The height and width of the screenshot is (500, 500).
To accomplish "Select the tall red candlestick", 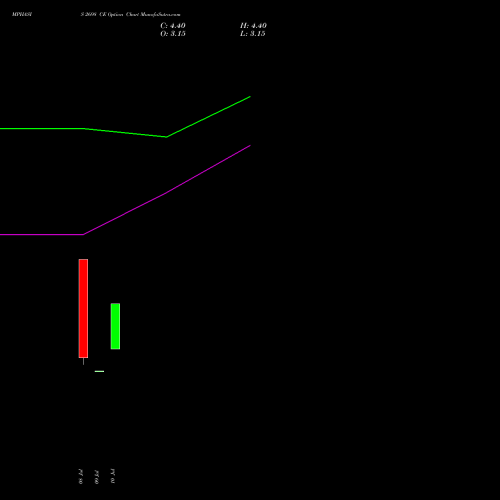I will pyautogui.click(x=83, y=308).
